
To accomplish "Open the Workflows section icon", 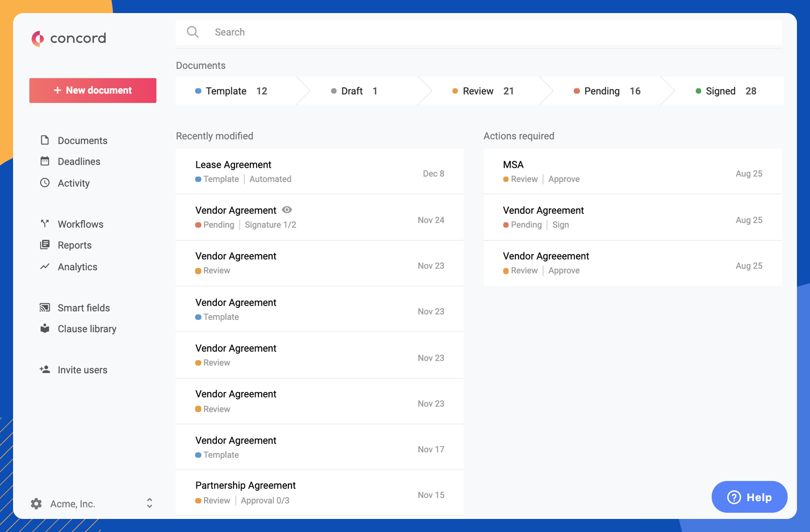I will 45,224.
